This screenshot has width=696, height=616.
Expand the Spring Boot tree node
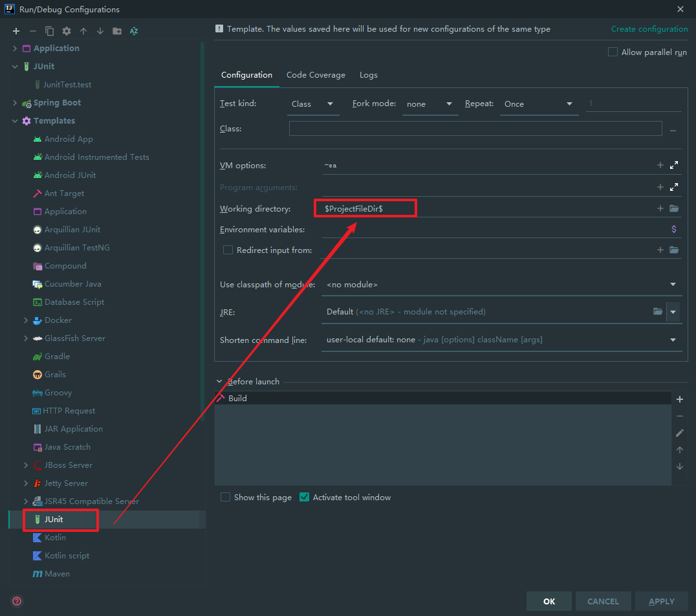[15, 103]
